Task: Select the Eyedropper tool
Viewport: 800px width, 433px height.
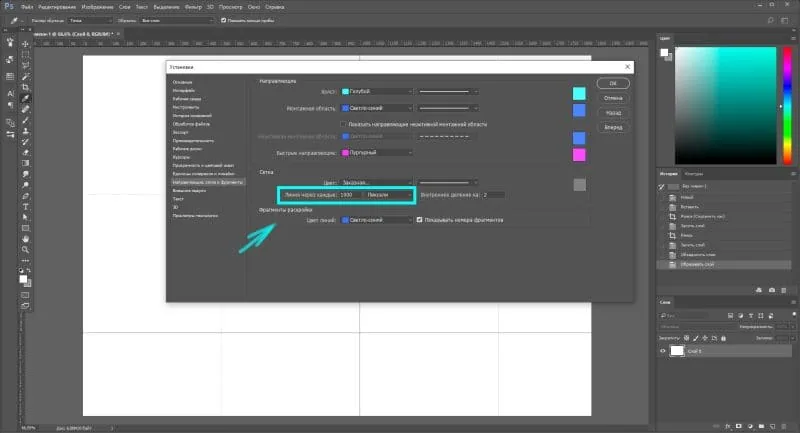Action: (x=25, y=98)
